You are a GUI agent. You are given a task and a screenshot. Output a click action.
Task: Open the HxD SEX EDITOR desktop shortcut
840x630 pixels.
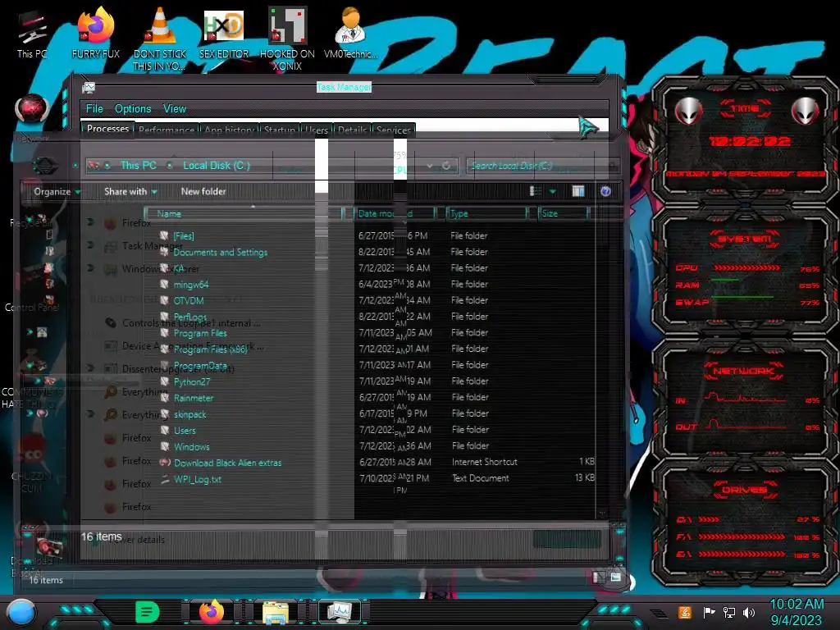(224, 34)
